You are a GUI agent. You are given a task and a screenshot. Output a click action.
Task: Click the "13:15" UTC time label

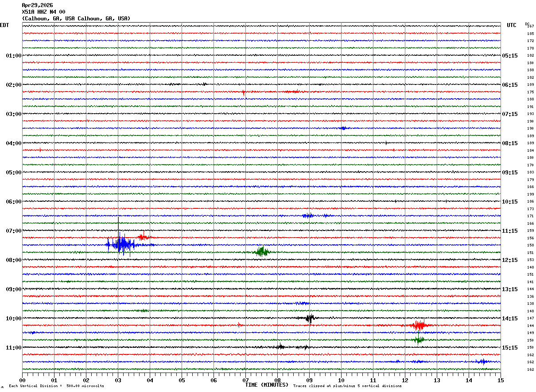pyautogui.click(x=509, y=289)
